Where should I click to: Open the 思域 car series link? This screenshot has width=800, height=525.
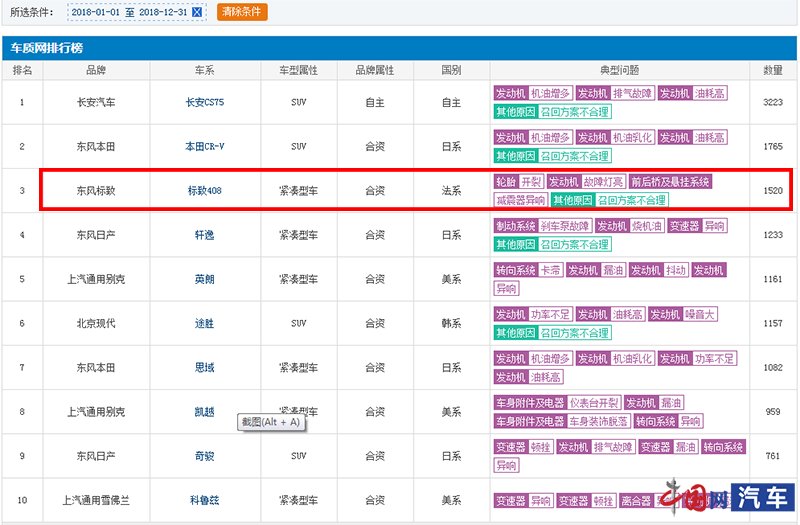pyautogui.click(x=205, y=368)
